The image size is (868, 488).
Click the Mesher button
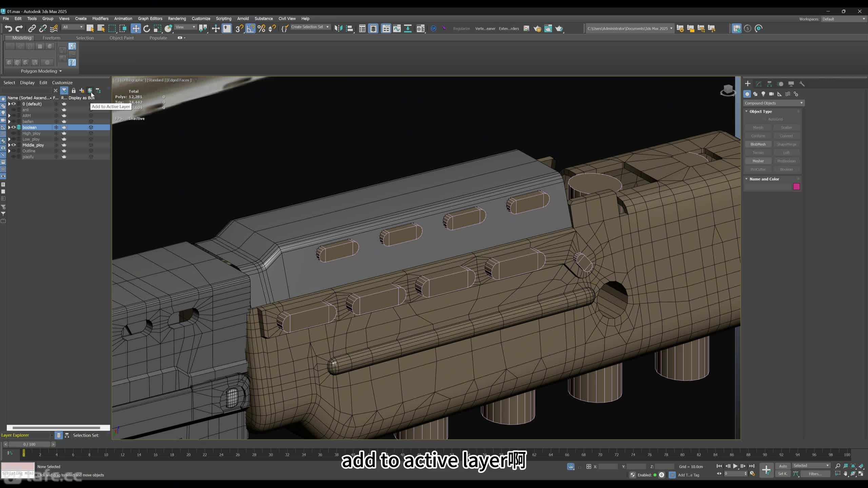pyautogui.click(x=758, y=161)
